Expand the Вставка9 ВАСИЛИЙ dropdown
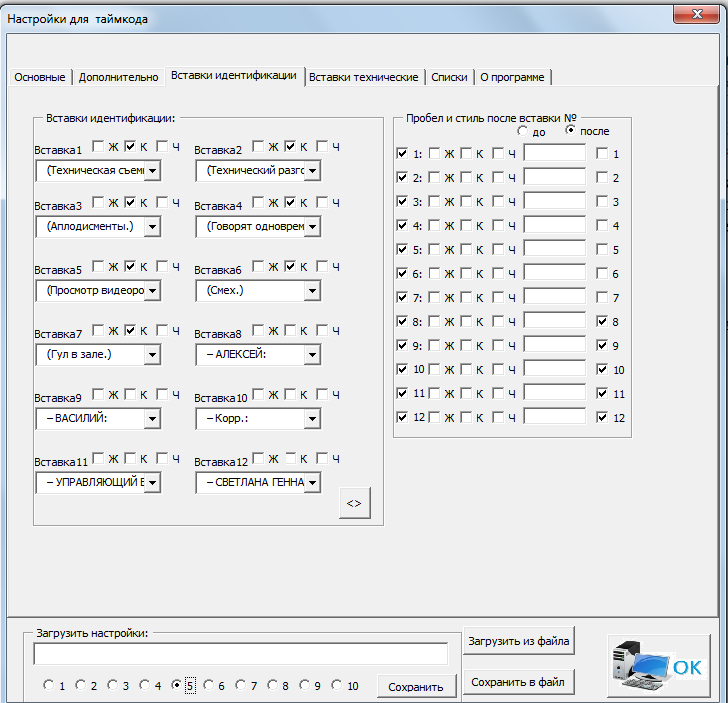Screen dimensions: 728x703 coord(152,419)
